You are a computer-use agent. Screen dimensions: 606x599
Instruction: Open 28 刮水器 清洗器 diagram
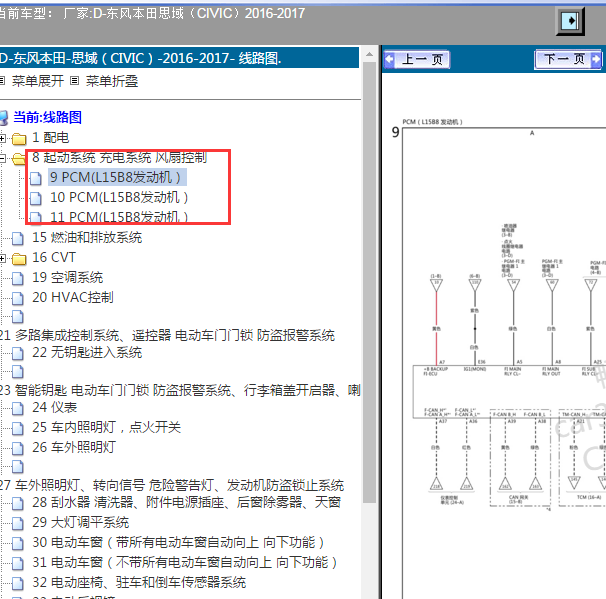(186, 502)
